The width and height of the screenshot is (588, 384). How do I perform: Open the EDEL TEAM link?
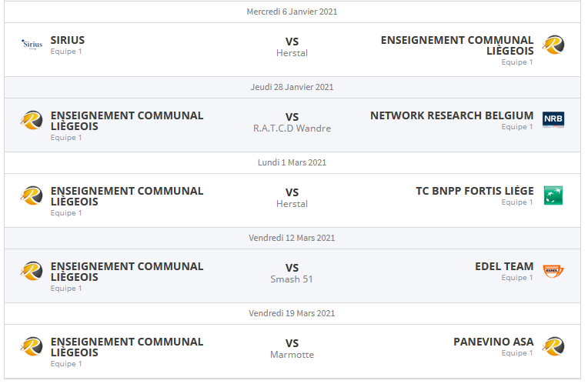(504, 266)
